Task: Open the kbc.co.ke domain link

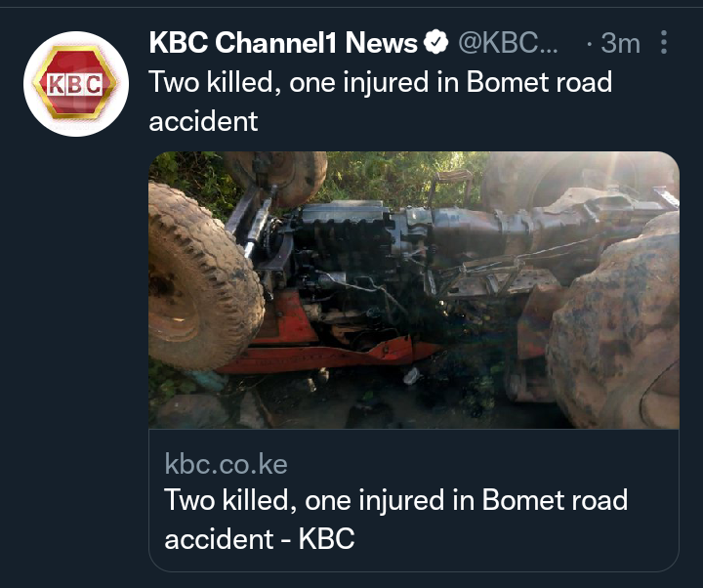Action: [x=226, y=464]
